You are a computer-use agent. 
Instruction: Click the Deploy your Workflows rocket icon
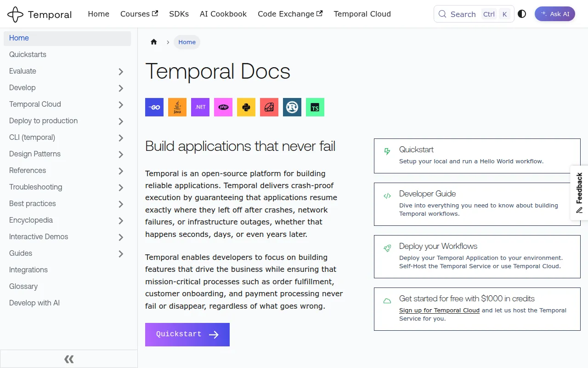click(387, 248)
